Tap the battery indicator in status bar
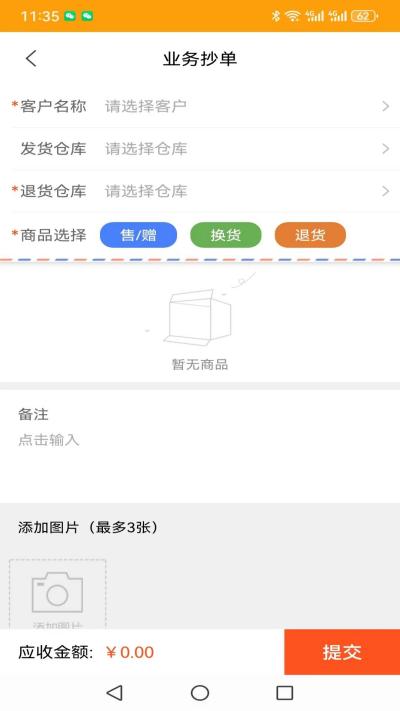This screenshot has width=400, height=711. coord(364,16)
